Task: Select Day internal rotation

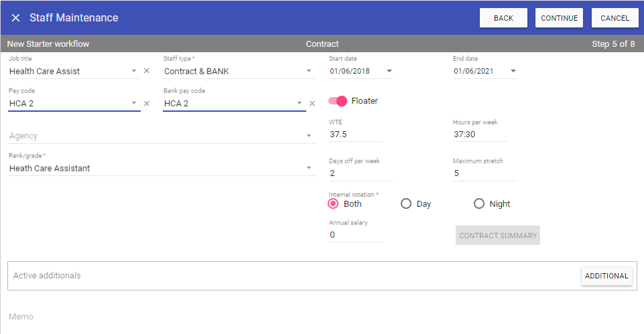Action: pyautogui.click(x=405, y=204)
